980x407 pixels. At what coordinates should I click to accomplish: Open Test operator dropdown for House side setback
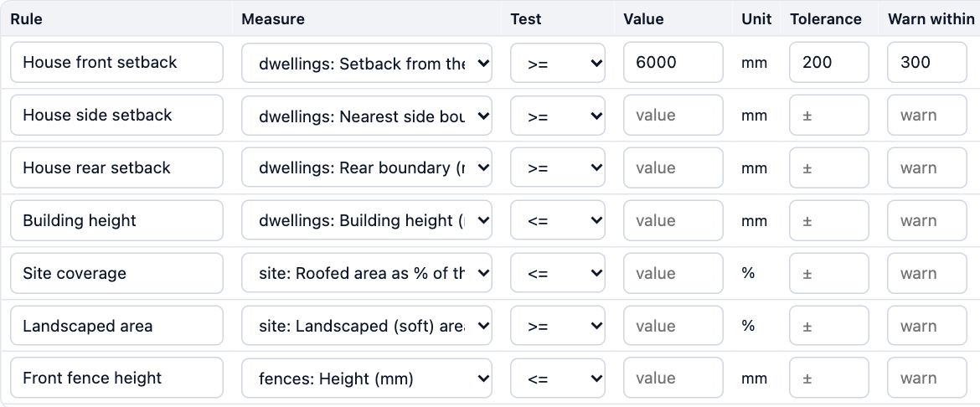click(558, 115)
